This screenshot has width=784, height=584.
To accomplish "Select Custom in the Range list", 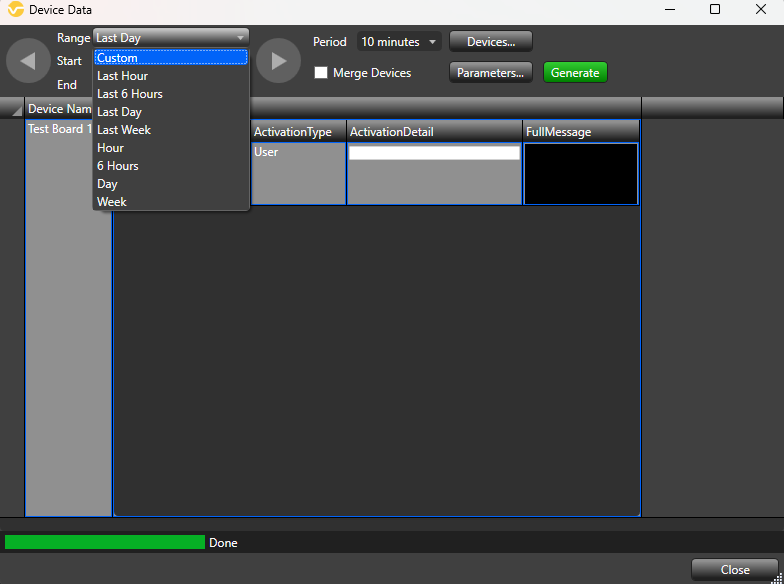I will [171, 58].
